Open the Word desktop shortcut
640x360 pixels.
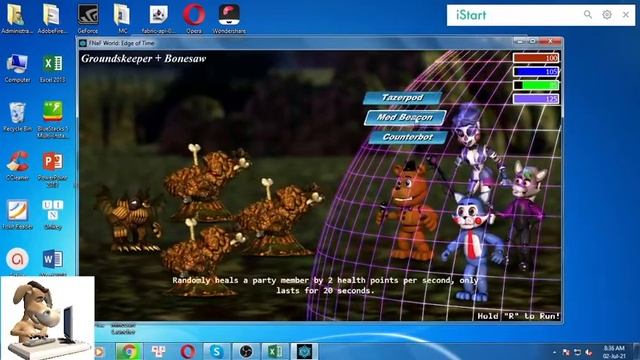53,261
